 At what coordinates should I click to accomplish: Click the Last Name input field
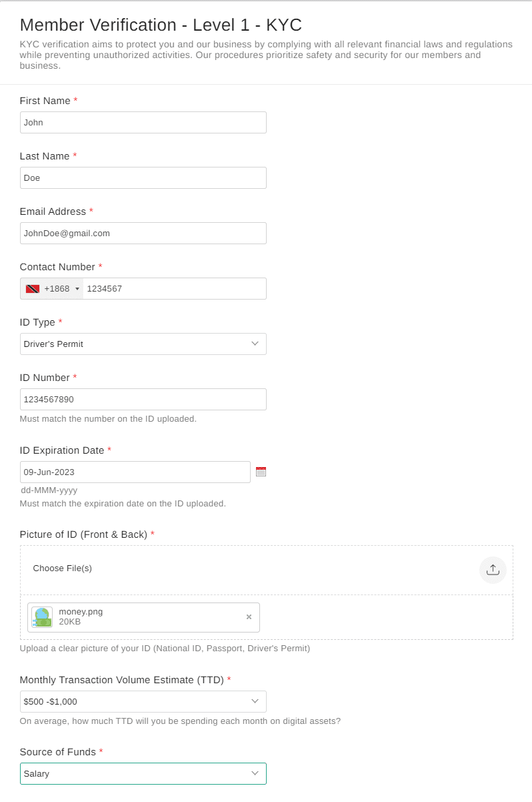[143, 178]
